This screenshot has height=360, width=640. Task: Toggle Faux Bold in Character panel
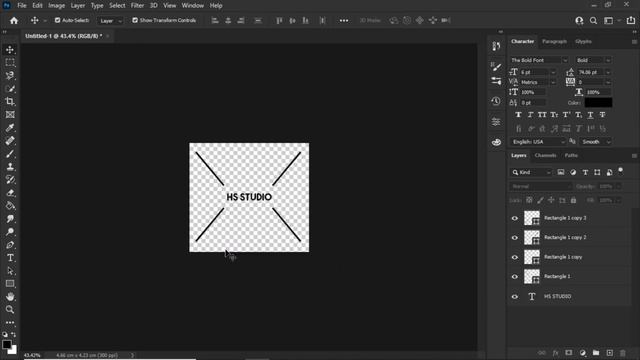[518, 115]
